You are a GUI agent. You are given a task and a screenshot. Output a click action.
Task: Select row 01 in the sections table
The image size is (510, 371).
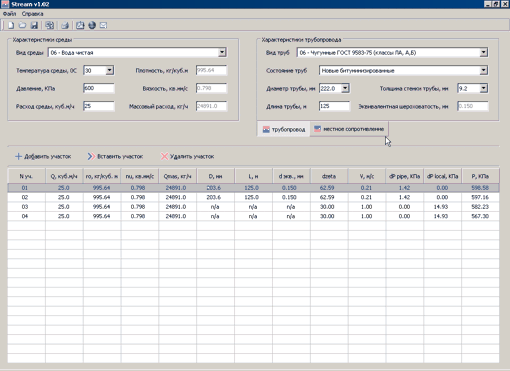(x=253, y=188)
